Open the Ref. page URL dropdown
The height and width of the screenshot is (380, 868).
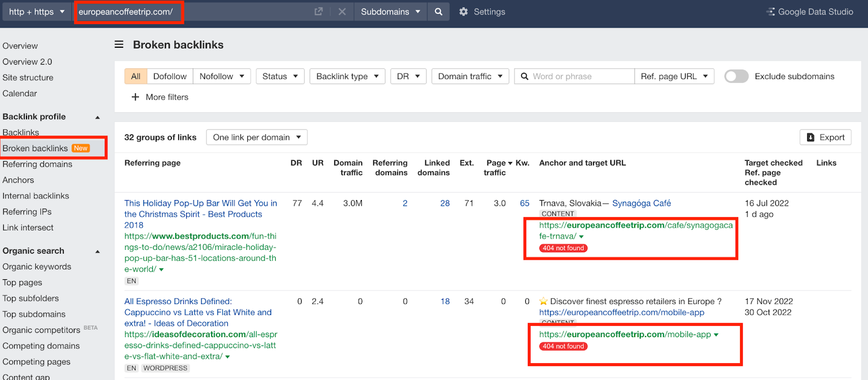tap(674, 76)
